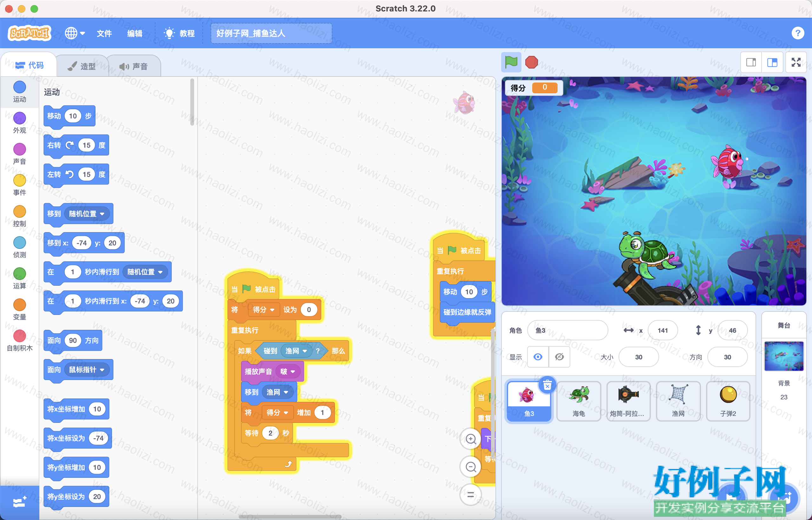
Task: Edit the sprite x position 141
Action: click(x=663, y=330)
